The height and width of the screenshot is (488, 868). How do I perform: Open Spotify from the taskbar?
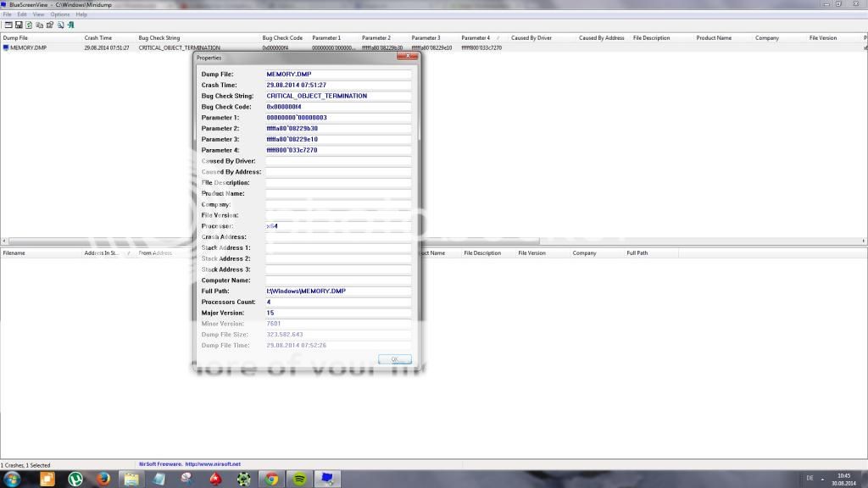coord(299,479)
